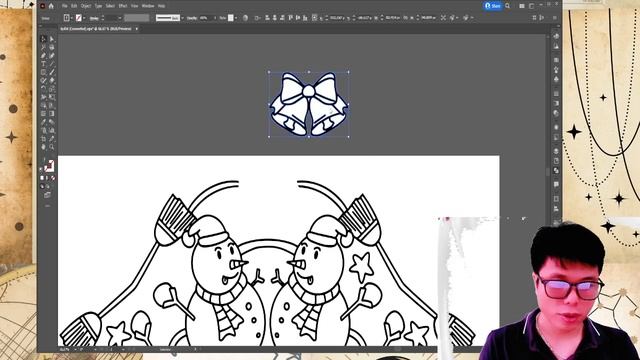Click Change Screen Mode icon in the toolbar
The width and height of the screenshot is (640, 360).
tap(48, 195)
